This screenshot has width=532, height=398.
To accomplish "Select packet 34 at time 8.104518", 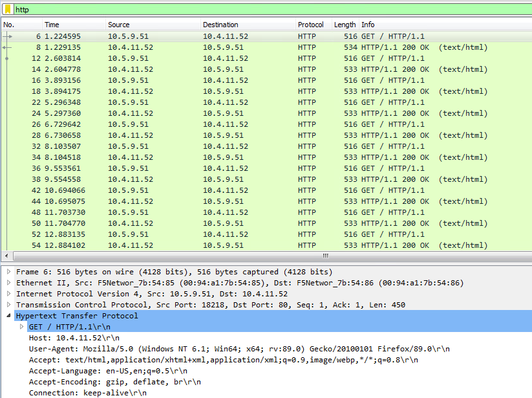I will pyautogui.click(x=267, y=157).
